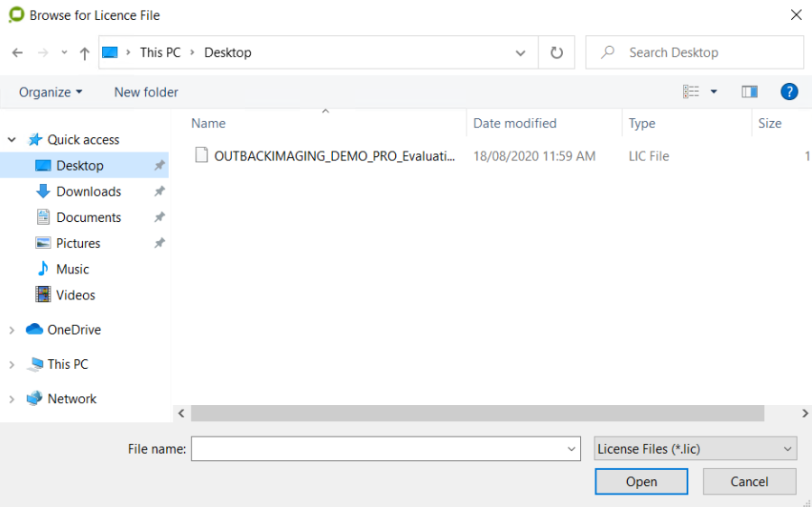Click the File name input field
812x507 pixels.
click(x=379, y=448)
